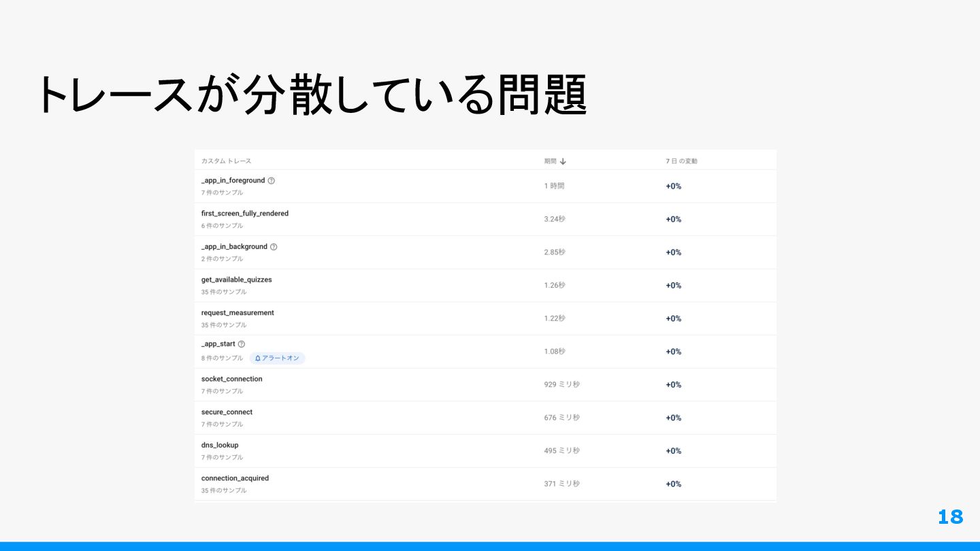Screen dimensions: 980x551
Task: Click the 1 時間 duration value
Action: click(554, 186)
